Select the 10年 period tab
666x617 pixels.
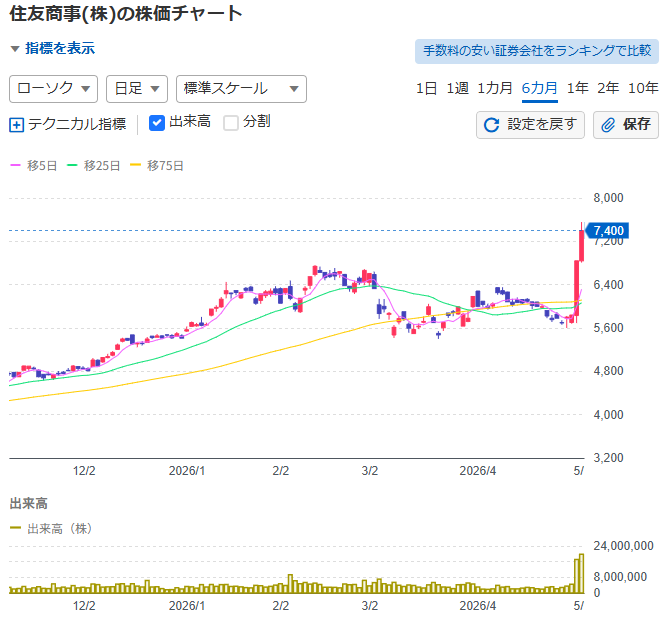click(x=643, y=88)
